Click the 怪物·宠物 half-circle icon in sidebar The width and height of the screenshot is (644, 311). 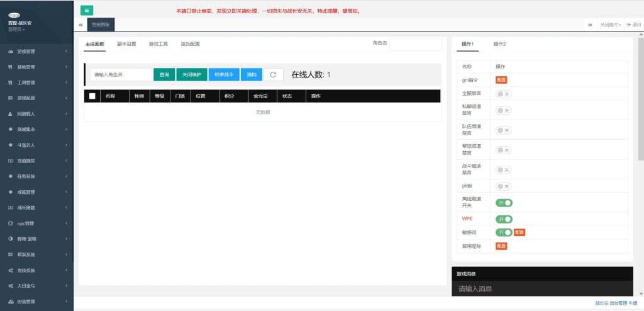click(x=10, y=239)
